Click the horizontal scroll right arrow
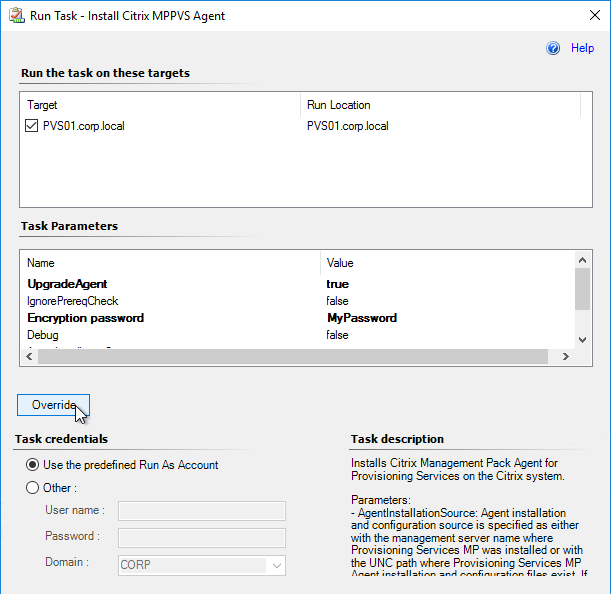The image size is (611, 594). (565, 357)
